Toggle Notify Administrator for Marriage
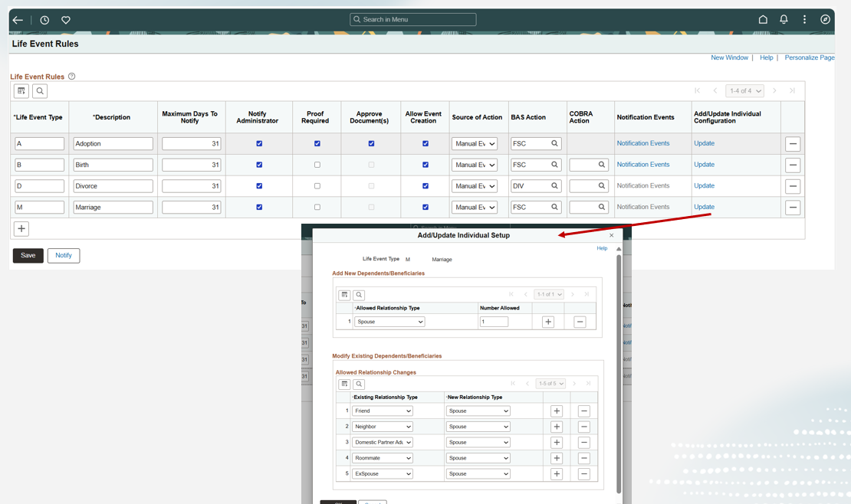The image size is (851, 504). (259, 207)
